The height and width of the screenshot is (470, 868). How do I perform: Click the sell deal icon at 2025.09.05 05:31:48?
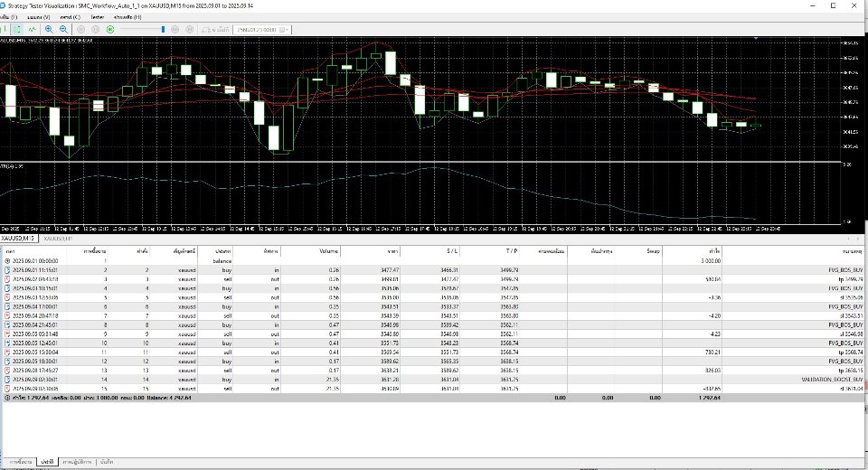pos(7,334)
